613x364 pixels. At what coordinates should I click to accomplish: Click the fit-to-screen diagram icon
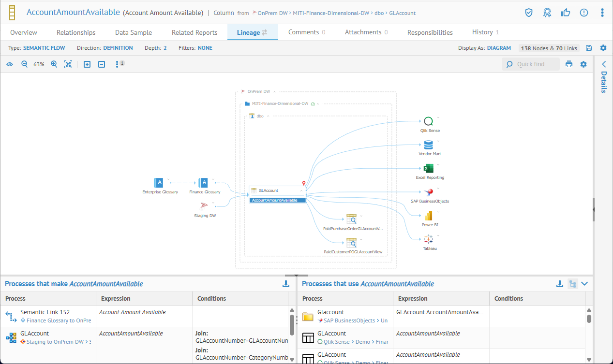68,64
